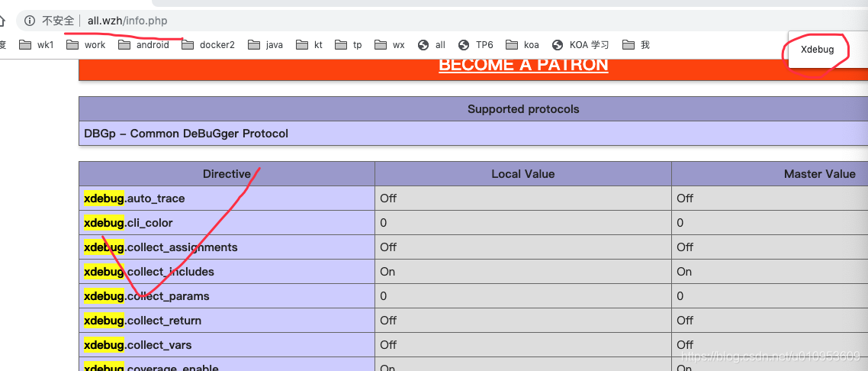Click the xdebug.collect_includes directive
The height and width of the screenshot is (371, 868).
(149, 272)
